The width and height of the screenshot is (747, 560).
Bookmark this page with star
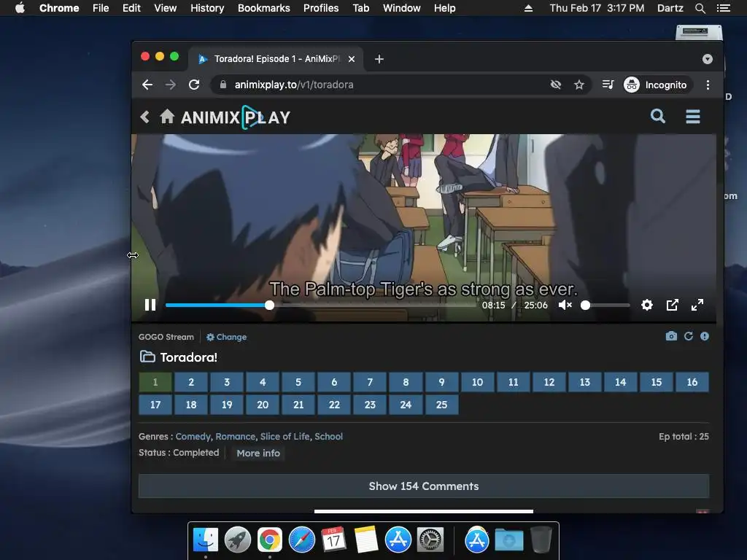(578, 85)
